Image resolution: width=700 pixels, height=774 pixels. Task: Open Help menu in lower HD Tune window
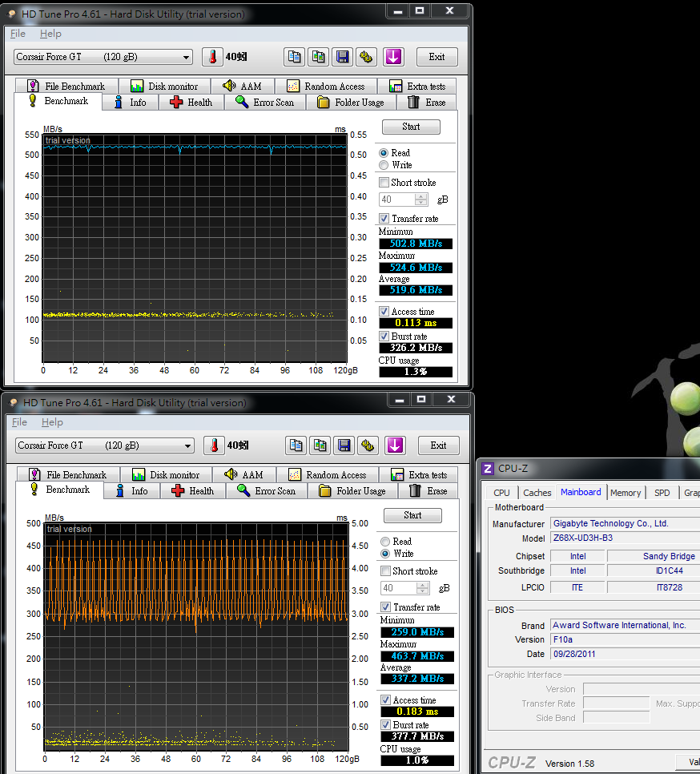[x=52, y=422]
